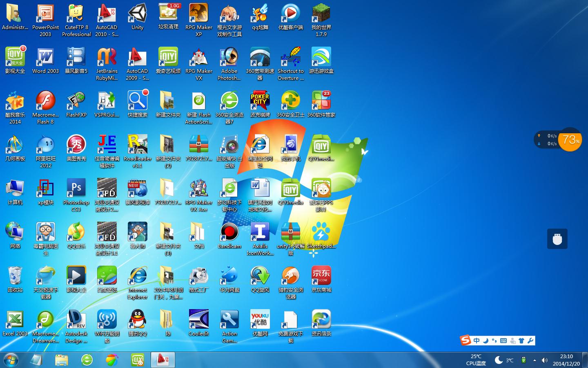Open the Cooledit desktop icon
This screenshot has height=368, width=588.
(x=199, y=323)
